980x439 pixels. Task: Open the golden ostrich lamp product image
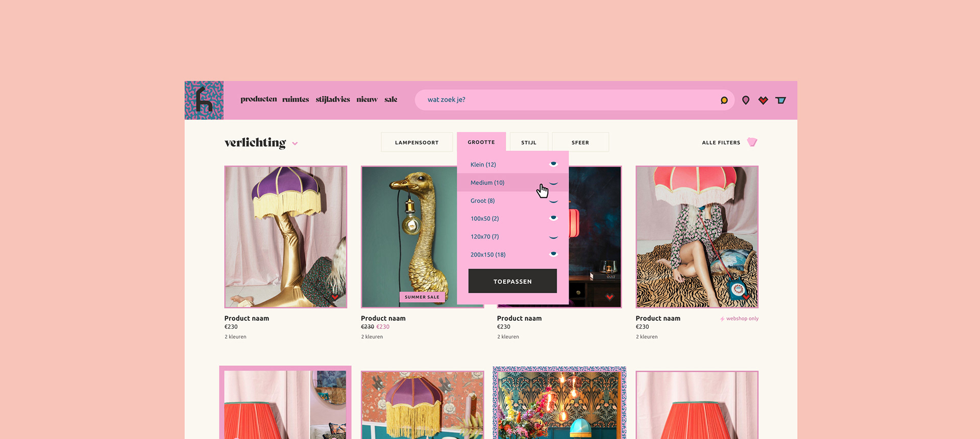coord(408,235)
